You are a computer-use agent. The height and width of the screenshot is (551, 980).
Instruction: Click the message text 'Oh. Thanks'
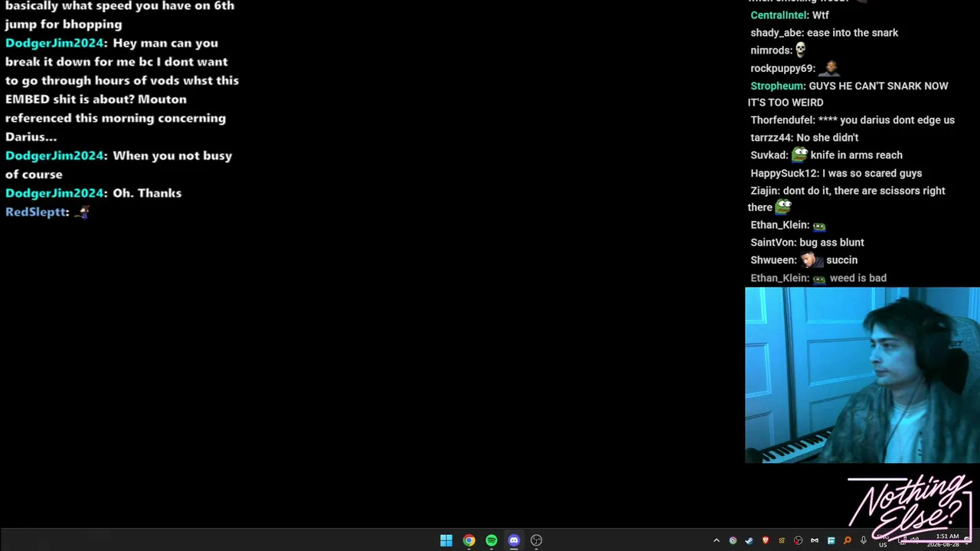point(147,193)
